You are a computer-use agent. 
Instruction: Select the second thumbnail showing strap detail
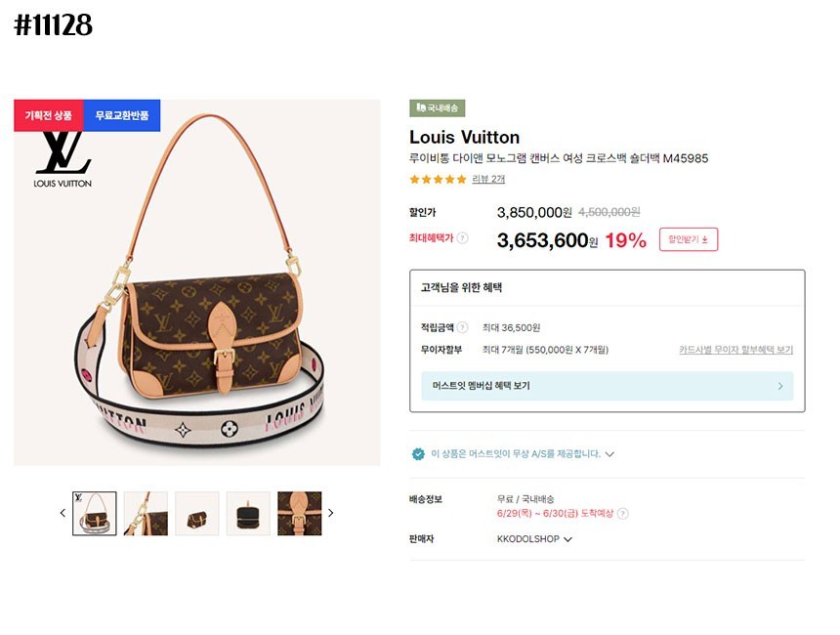(146, 513)
